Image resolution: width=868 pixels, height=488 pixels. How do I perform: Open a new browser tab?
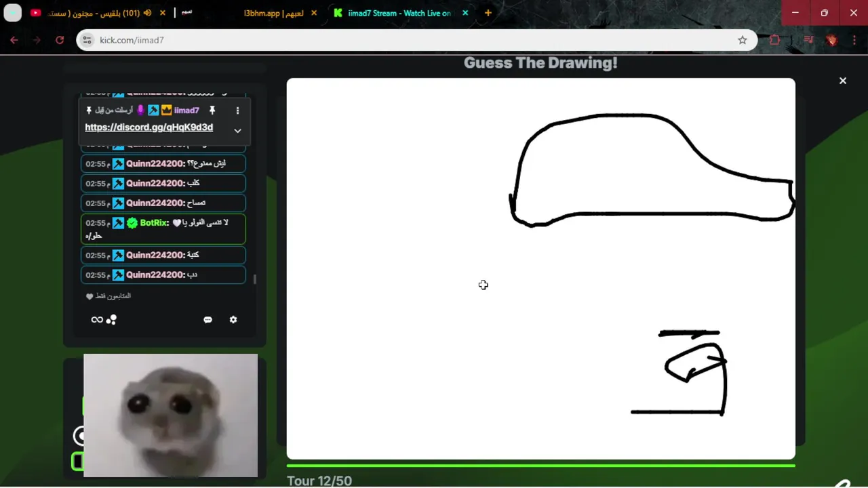(488, 13)
